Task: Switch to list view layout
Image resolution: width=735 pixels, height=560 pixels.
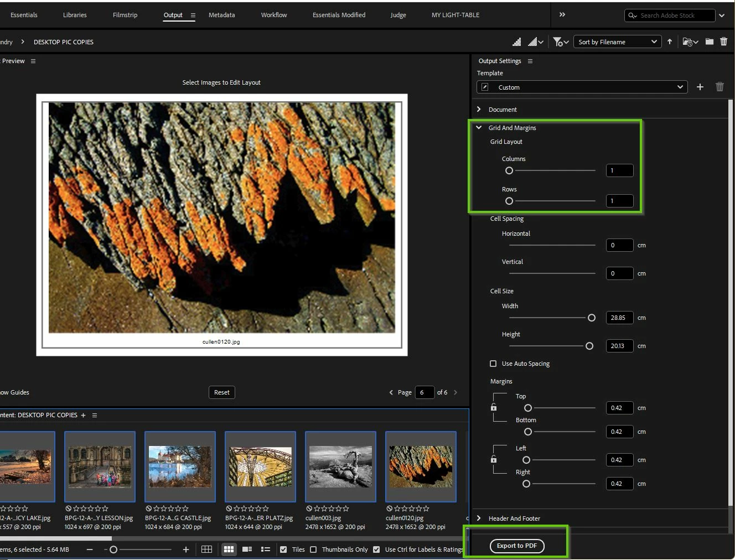Action: click(266, 549)
